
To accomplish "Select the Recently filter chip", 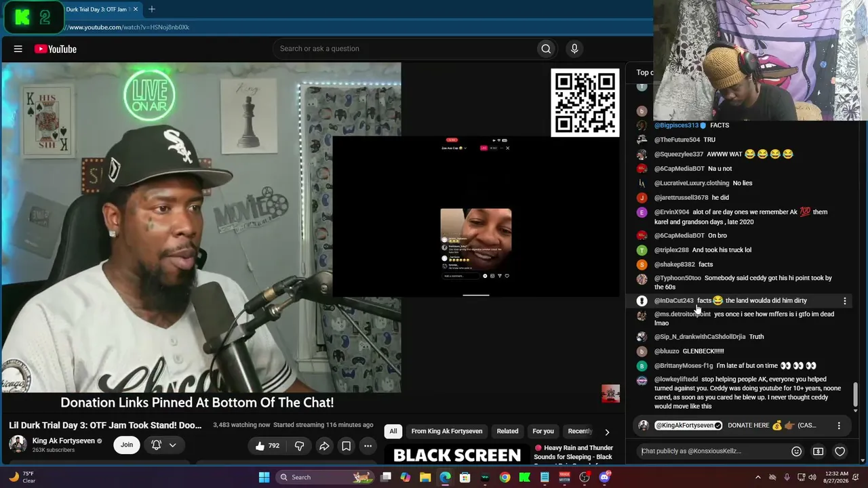I will pyautogui.click(x=580, y=431).
